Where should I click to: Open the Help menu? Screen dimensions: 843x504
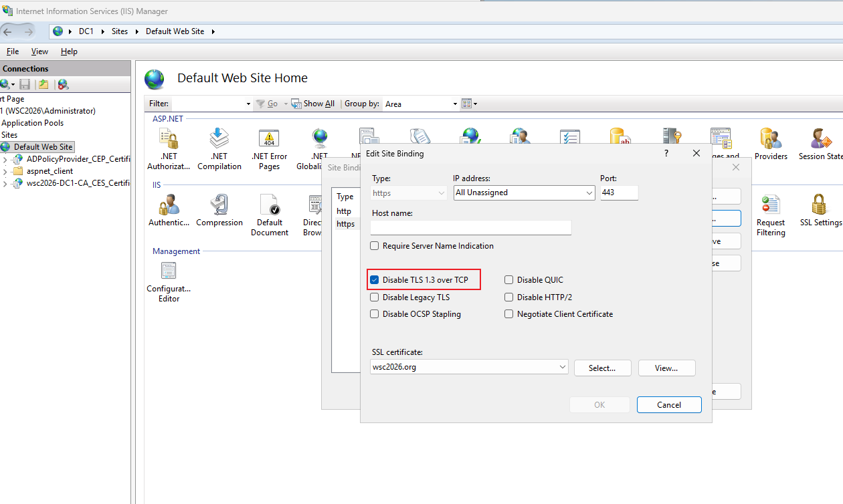[69, 51]
